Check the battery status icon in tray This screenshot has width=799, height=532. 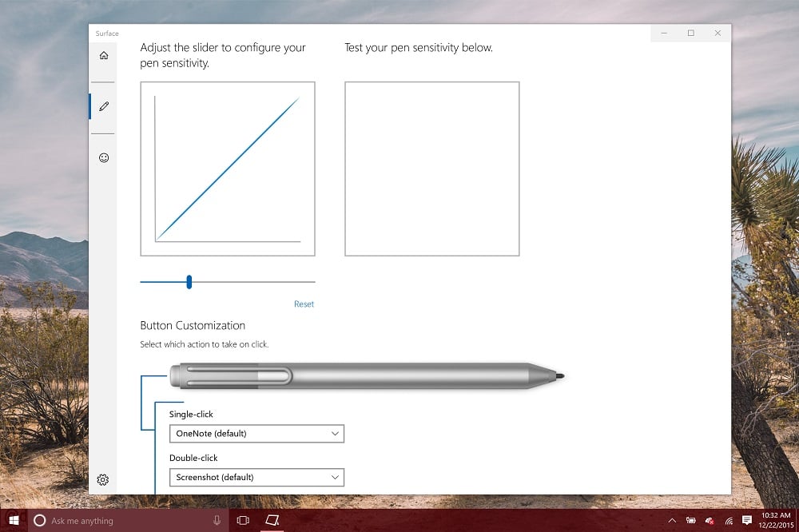690,520
